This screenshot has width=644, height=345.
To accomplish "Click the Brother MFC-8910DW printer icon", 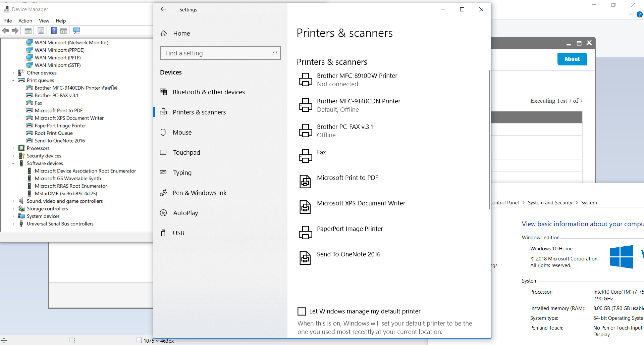I will pyautogui.click(x=306, y=80).
